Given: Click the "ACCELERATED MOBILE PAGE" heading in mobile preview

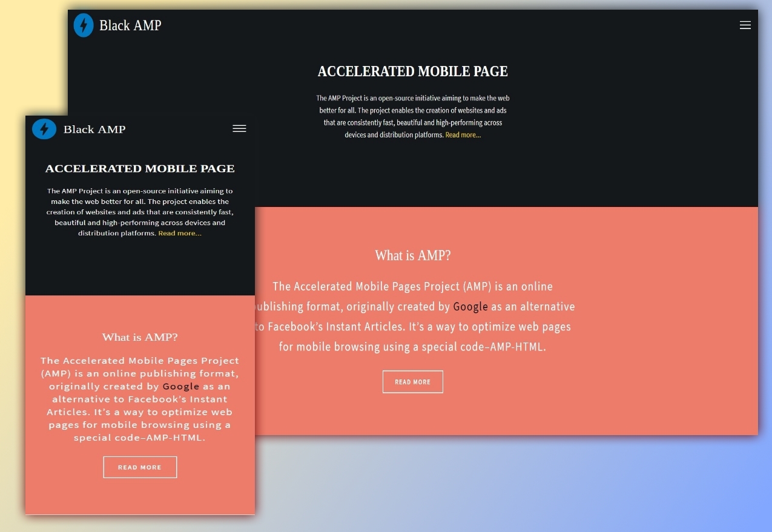Looking at the screenshot, I should coord(140,169).
